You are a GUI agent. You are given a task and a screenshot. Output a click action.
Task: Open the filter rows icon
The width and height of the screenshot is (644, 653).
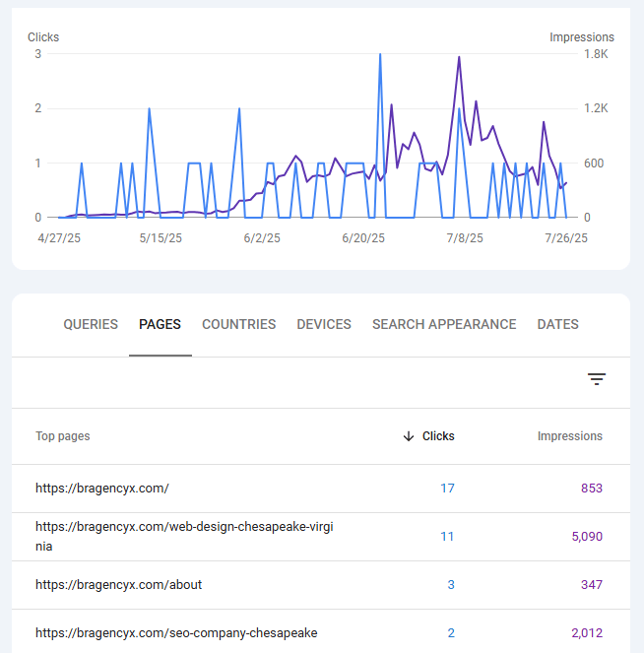[597, 379]
